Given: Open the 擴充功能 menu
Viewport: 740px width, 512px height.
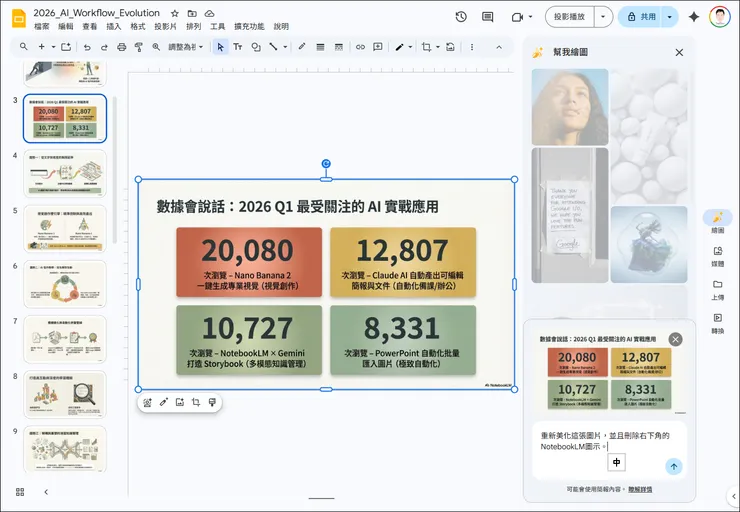Looking at the screenshot, I should (x=249, y=26).
